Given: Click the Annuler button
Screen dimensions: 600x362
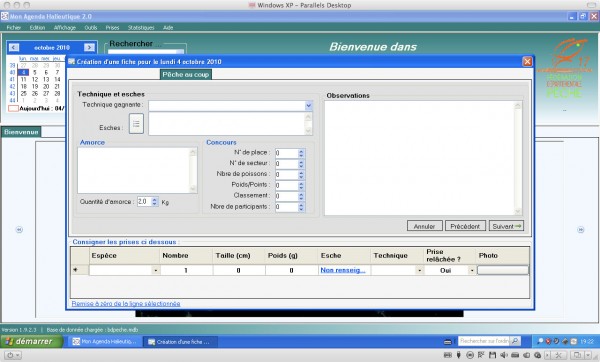Looking at the screenshot, I should [x=424, y=226].
